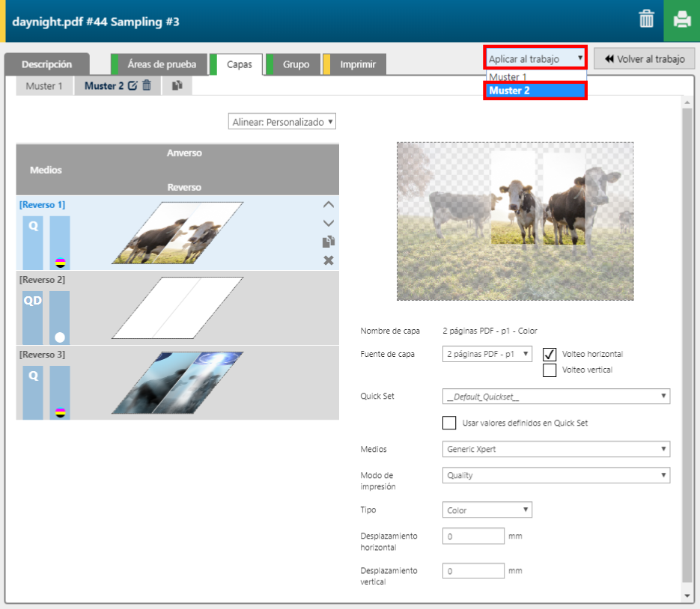Open the Alinear: Personalizado dropdown
Image resolution: width=700 pixels, height=609 pixels.
[x=282, y=121]
